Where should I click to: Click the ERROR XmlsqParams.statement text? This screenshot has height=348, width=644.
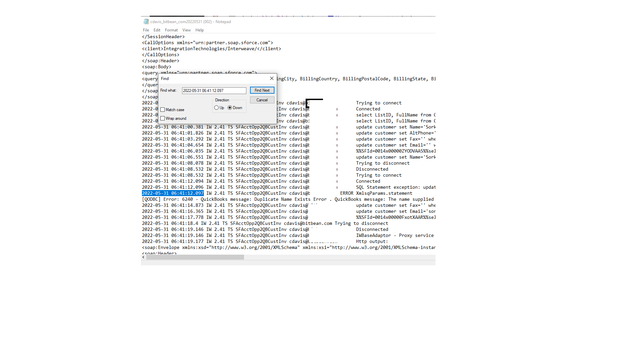click(376, 193)
